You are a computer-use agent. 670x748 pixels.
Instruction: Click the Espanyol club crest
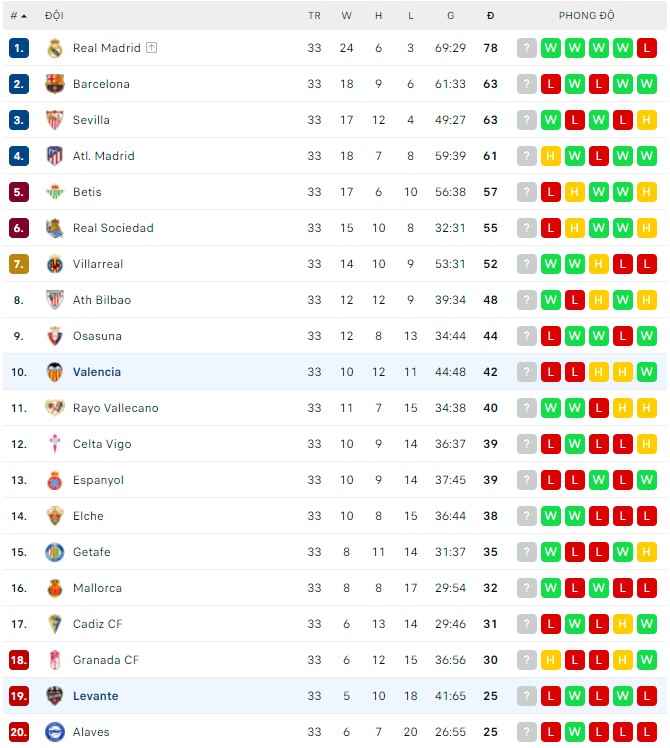[x=55, y=480]
